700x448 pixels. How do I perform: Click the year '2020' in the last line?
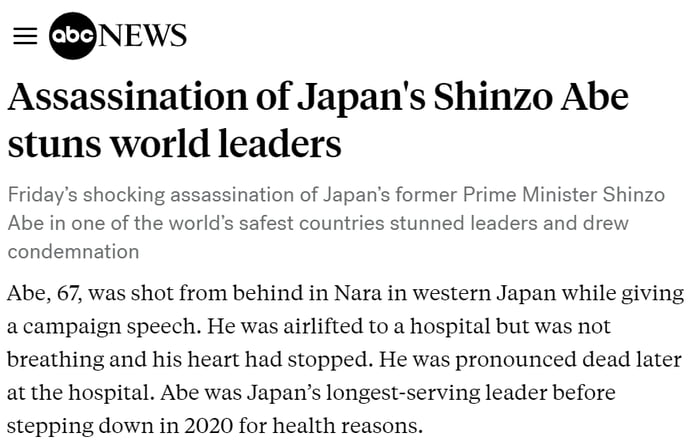pos(208,426)
